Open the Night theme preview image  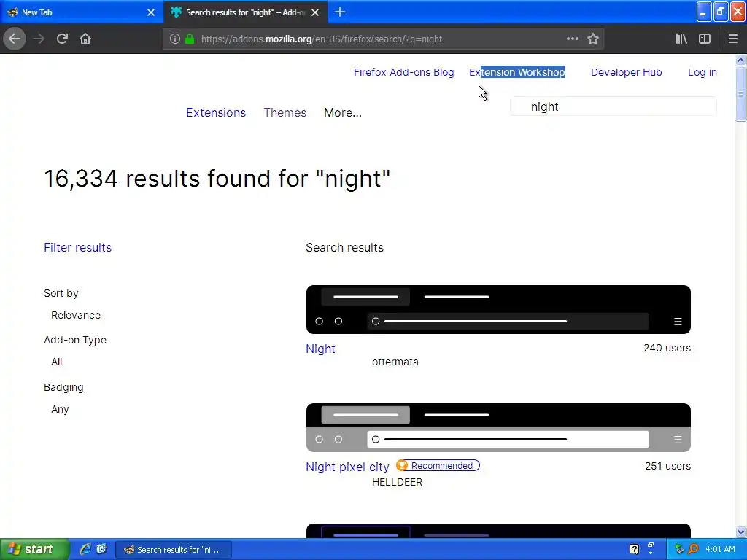[498, 309]
